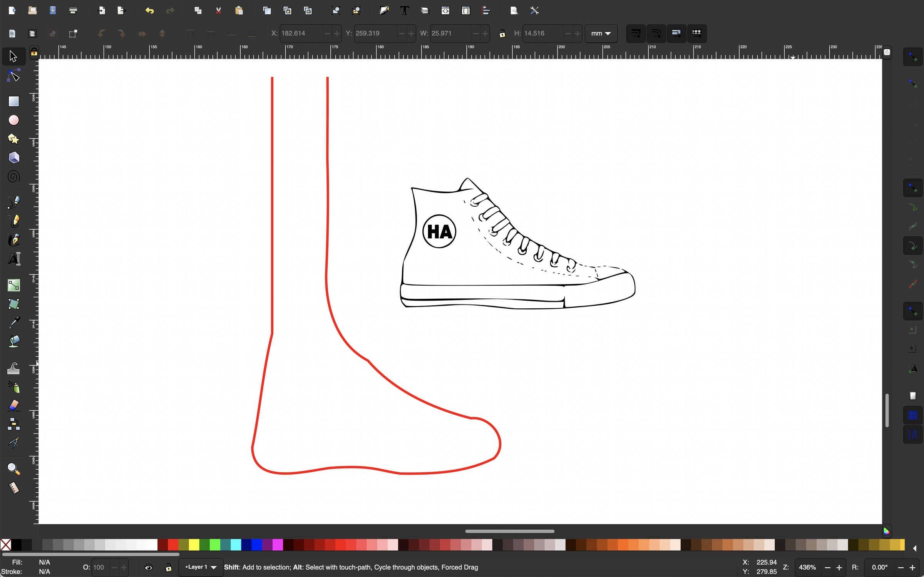Create a new document

tap(12, 11)
